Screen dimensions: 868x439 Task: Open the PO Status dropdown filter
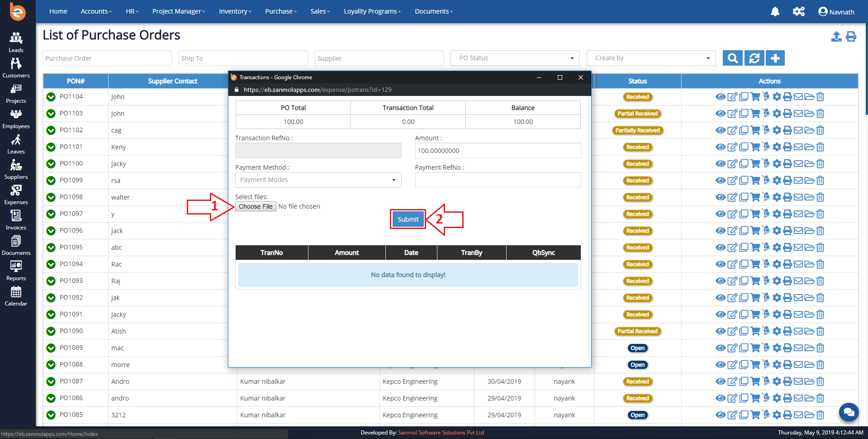point(515,58)
